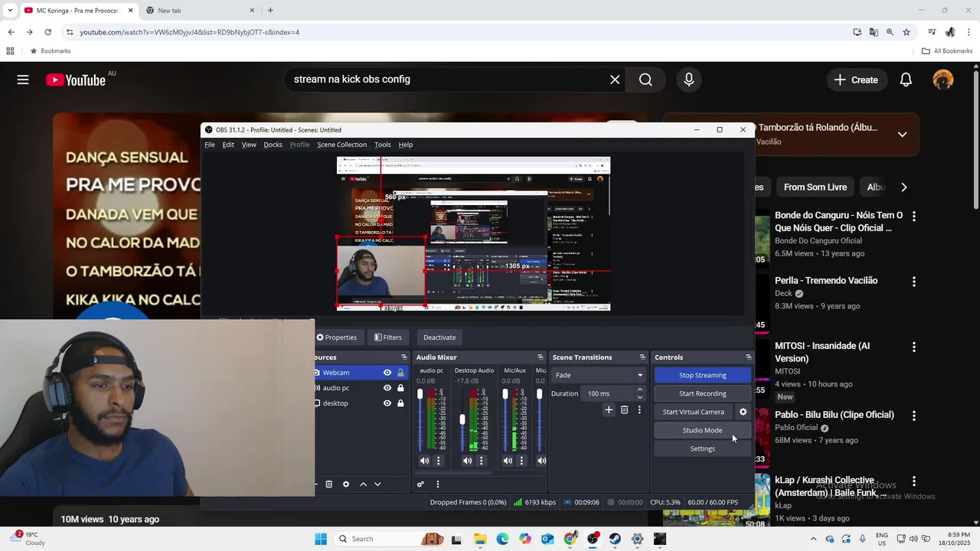Mute the Desktop Audio channel
980x551 pixels.
[x=467, y=461]
